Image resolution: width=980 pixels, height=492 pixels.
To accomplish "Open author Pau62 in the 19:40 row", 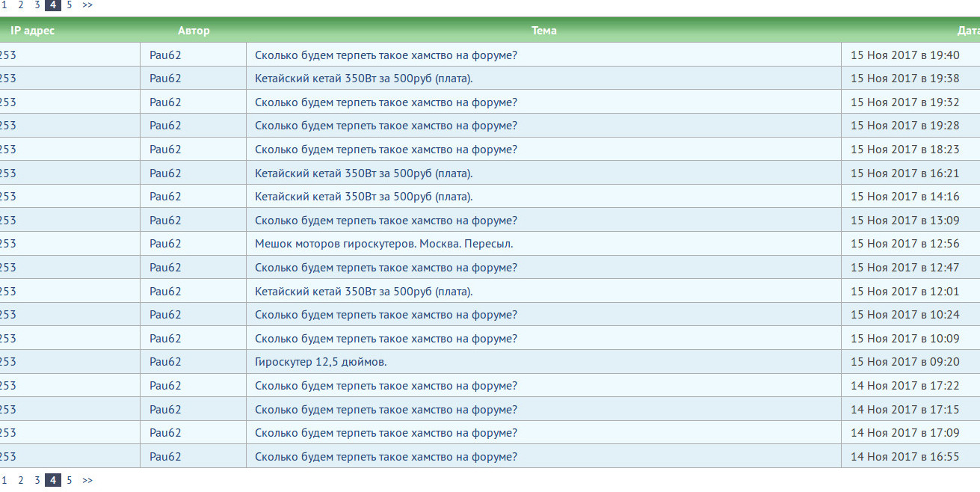I will 165,55.
